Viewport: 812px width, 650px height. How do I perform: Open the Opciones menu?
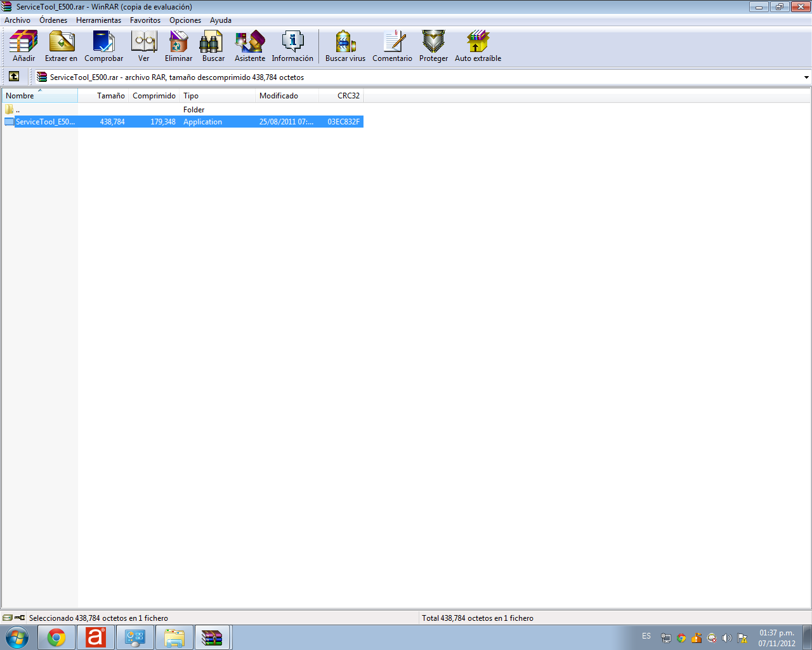point(185,20)
